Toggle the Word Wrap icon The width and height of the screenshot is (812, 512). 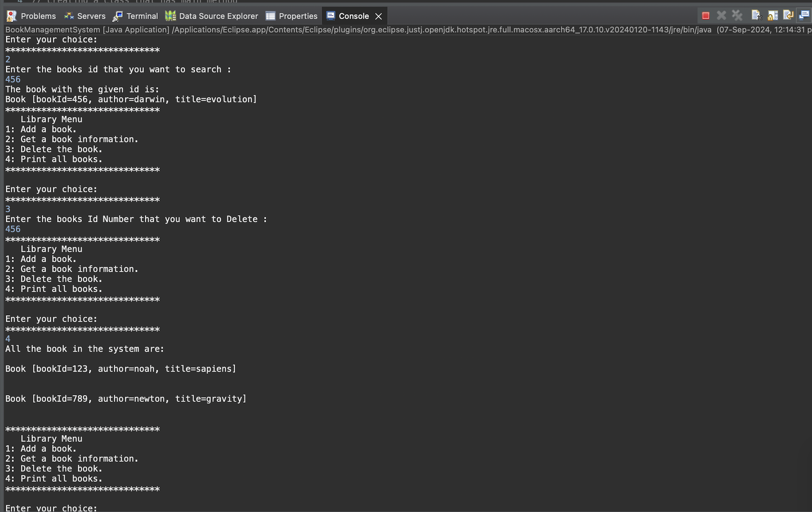788,16
